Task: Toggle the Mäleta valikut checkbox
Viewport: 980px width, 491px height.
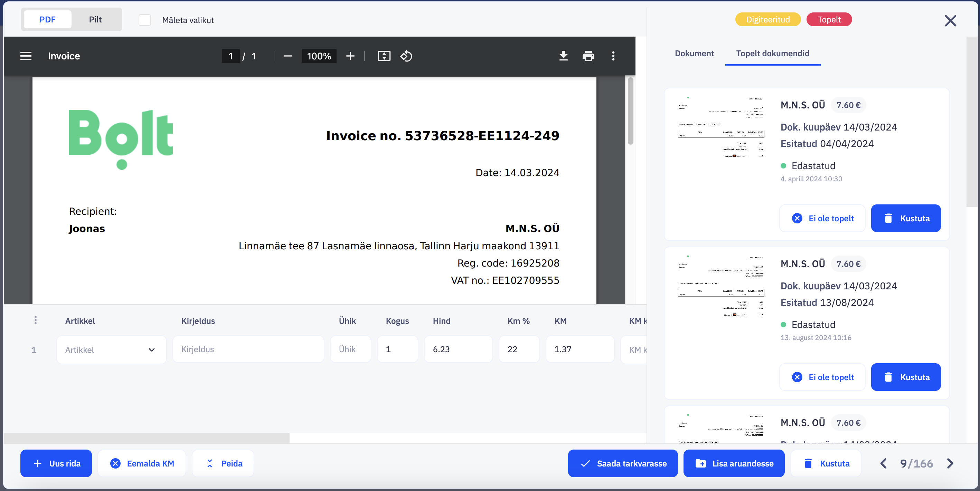Action: pyautogui.click(x=144, y=20)
